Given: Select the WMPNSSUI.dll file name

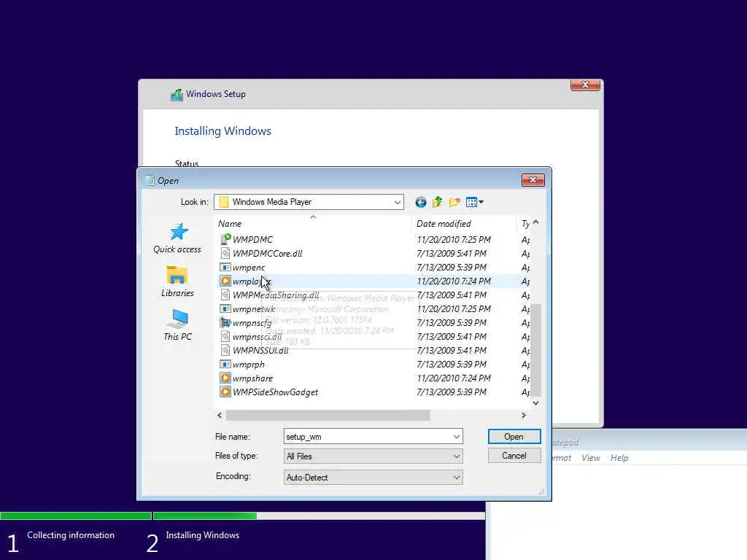Looking at the screenshot, I should (260, 350).
